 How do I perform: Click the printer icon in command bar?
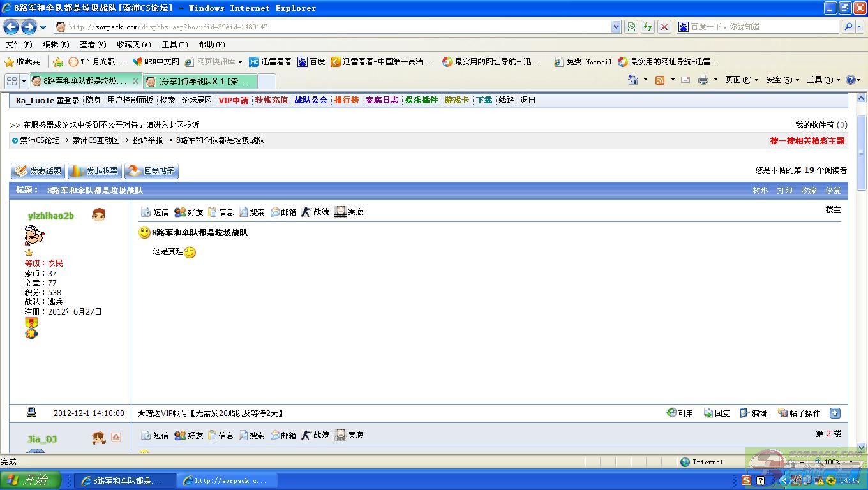point(703,80)
